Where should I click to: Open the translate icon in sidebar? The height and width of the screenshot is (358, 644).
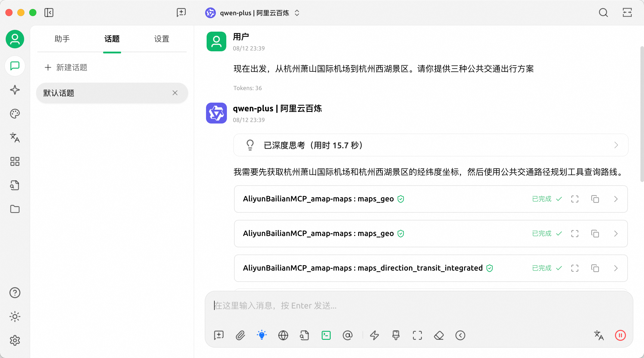[15, 138]
